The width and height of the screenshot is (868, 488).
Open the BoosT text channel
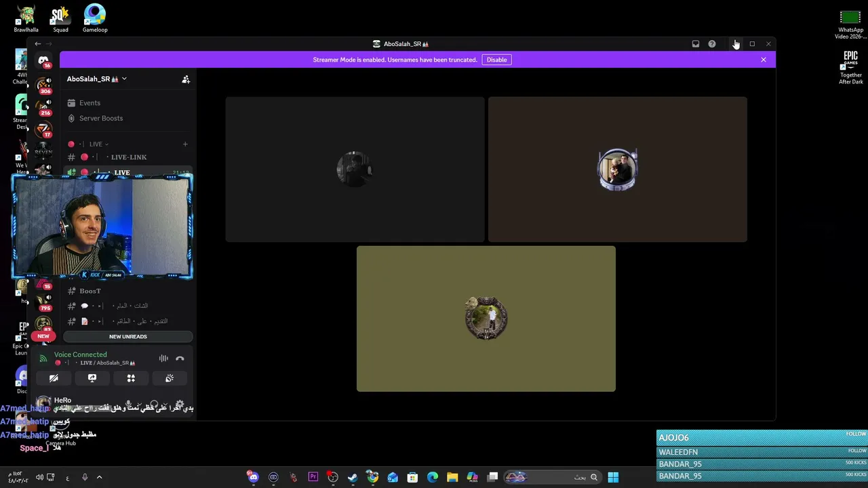pos(128,291)
